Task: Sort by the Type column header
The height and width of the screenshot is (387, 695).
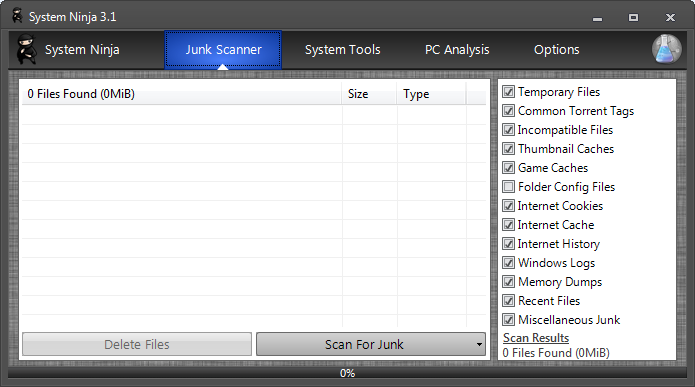Action: [x=431, y=94]
